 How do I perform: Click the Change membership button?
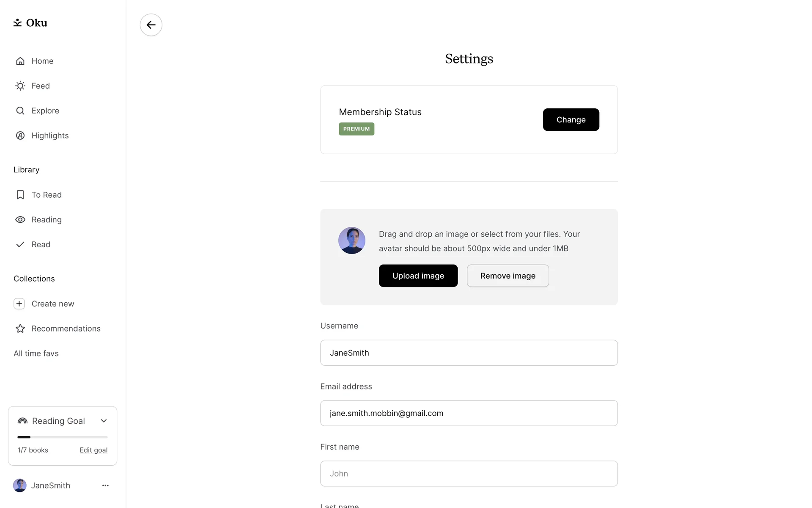(x=571, y=120)
